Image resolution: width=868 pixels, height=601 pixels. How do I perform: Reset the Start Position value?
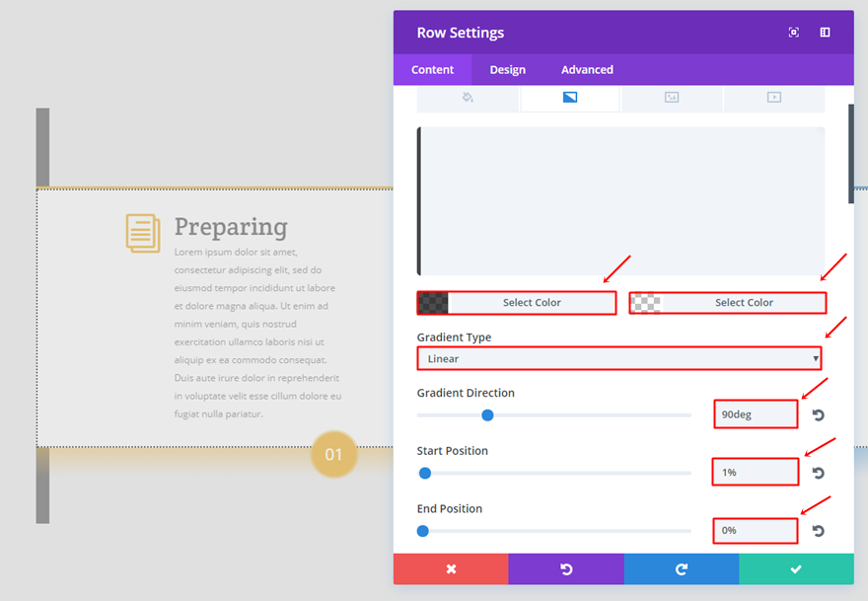(x=818, y=473)
